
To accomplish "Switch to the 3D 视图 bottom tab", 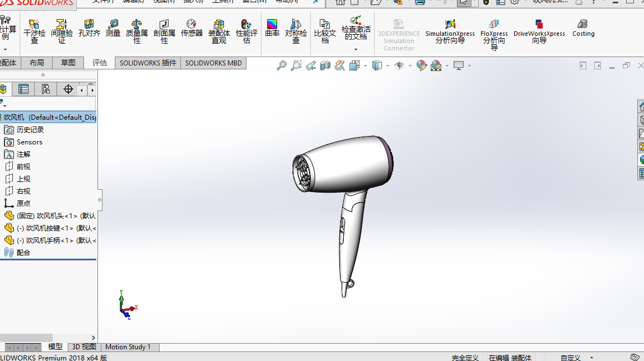I will click(84, 347).
